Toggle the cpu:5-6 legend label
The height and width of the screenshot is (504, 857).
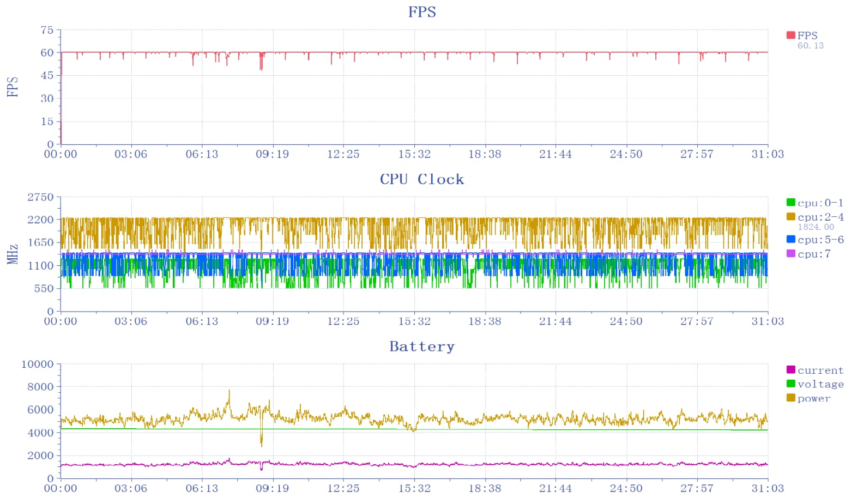click(x=820, y=240)
